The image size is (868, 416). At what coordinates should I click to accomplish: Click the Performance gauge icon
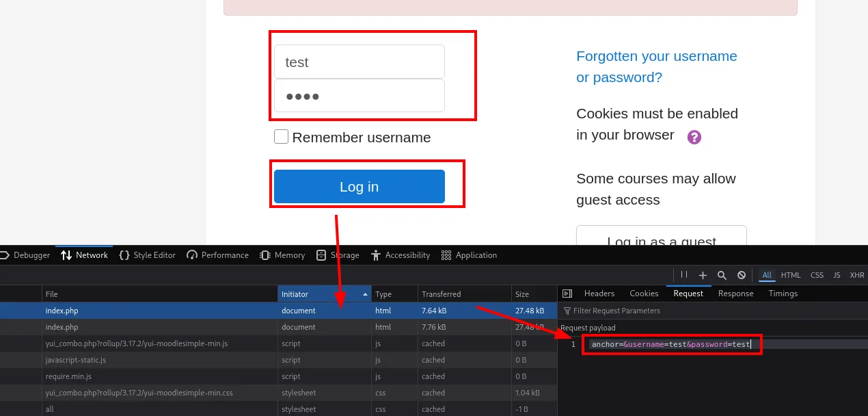click(192, 255)
